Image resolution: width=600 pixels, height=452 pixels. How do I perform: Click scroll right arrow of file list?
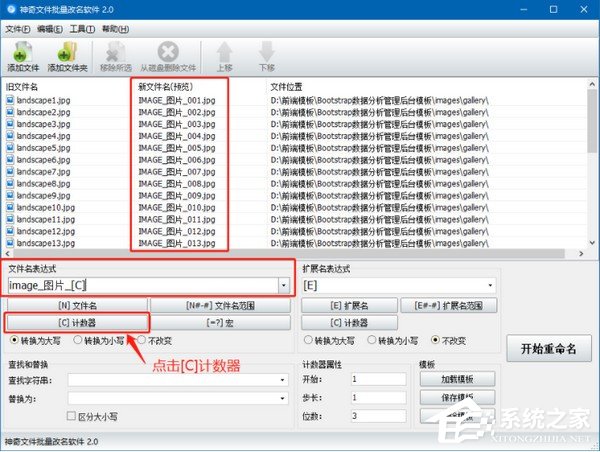(x=581, y=253)
